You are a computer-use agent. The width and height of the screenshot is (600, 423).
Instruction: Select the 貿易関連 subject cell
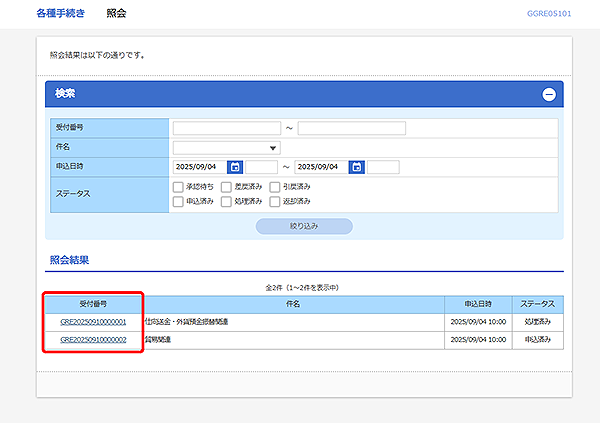(293, 340)
